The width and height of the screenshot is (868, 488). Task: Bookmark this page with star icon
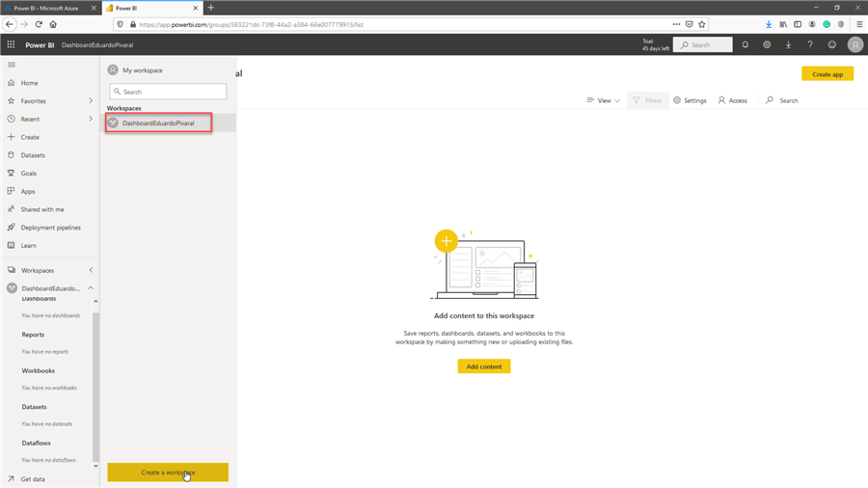pos(702,24)
